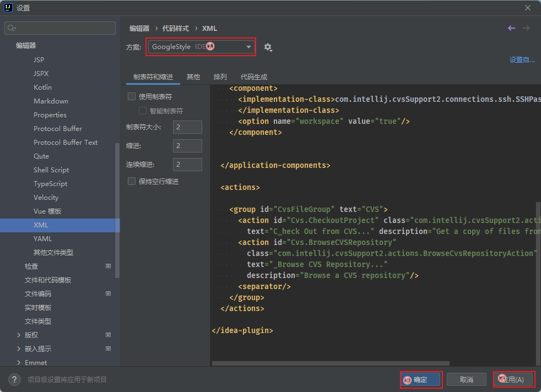Switch to the 其他 tab
This screenshot has width=541, height=392.
(x=193, y=77)
